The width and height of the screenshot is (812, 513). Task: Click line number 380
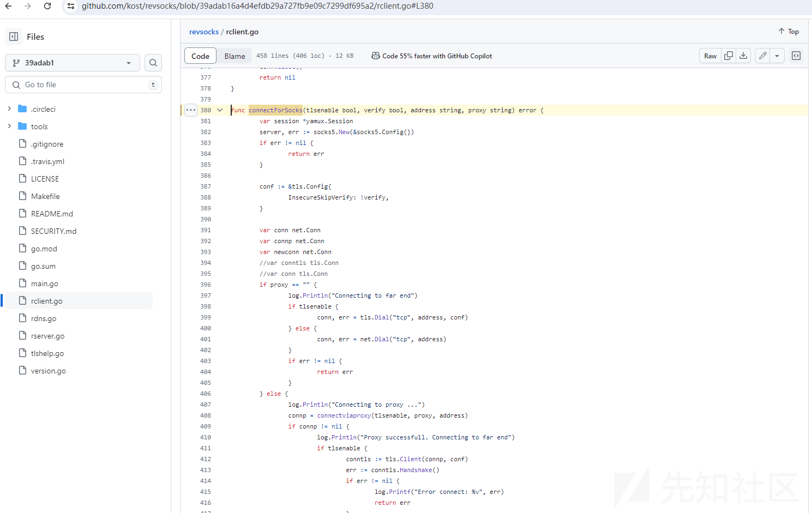tap(206, 110)
